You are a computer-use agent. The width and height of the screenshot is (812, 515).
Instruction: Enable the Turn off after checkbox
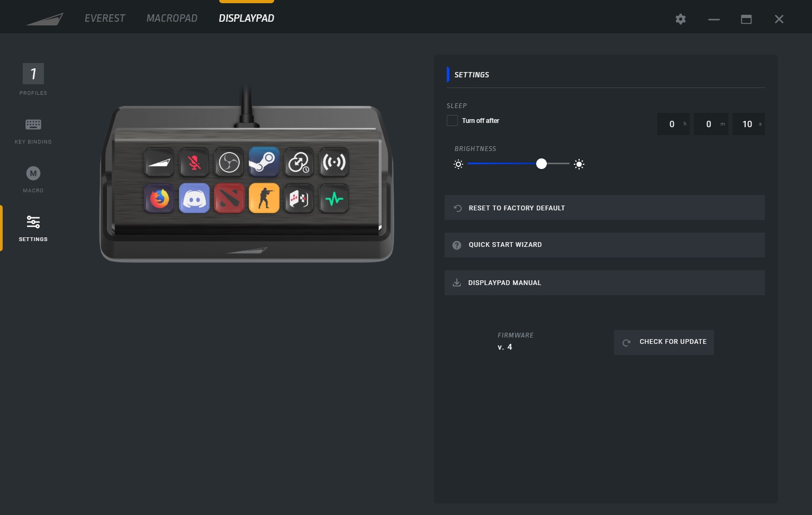point(452,121)
